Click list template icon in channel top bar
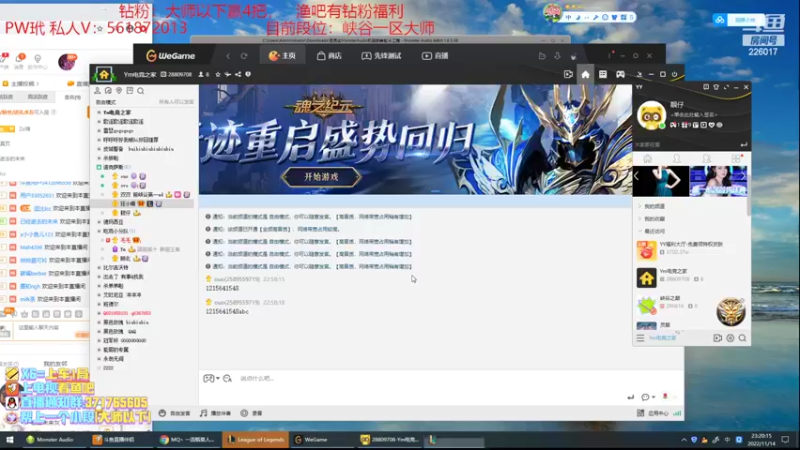 coord(603,74)
